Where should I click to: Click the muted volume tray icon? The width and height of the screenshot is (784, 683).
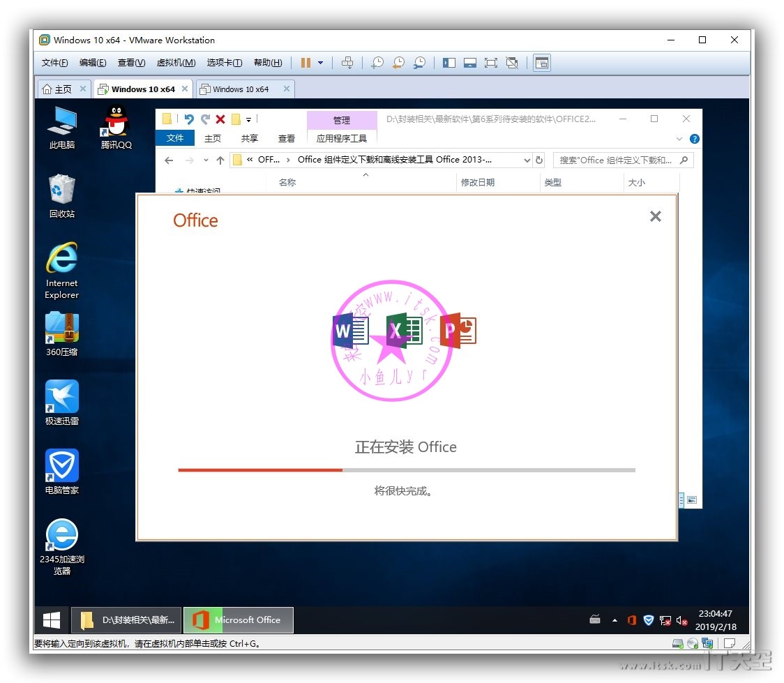(681, 620)
